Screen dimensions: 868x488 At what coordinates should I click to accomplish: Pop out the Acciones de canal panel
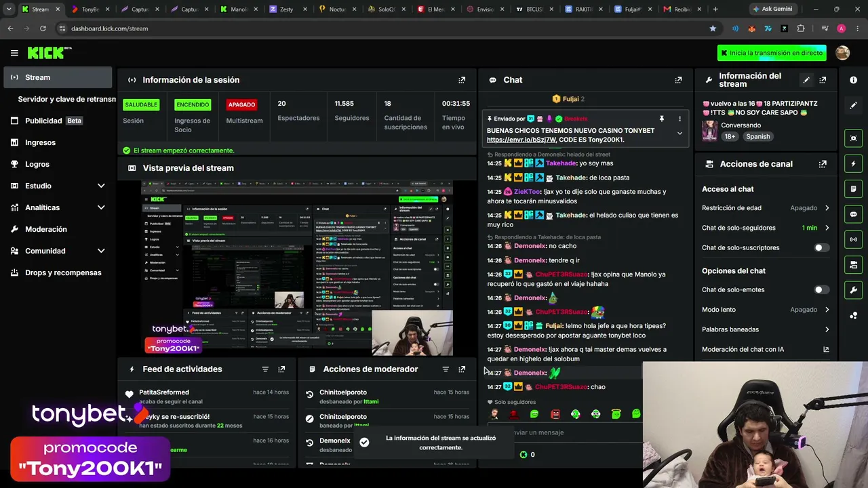click(x=823, y=164)
